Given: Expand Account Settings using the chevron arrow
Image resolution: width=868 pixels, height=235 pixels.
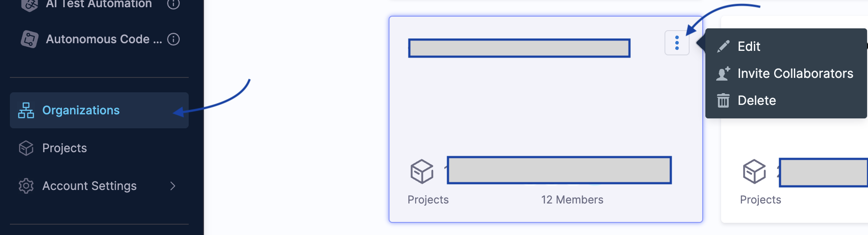Looking at the screenshot, I should coord(173,186).
